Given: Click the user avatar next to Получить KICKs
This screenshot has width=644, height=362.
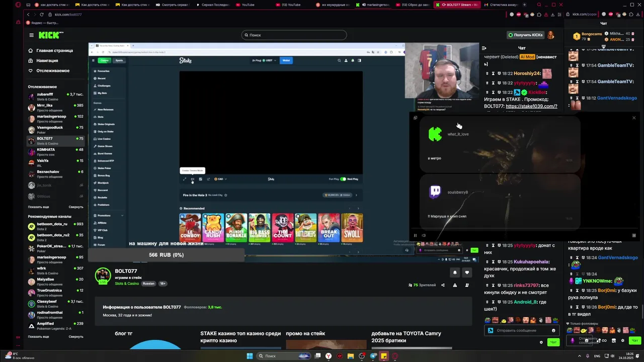Looking at the screenshot, I should tap(551, 35).
